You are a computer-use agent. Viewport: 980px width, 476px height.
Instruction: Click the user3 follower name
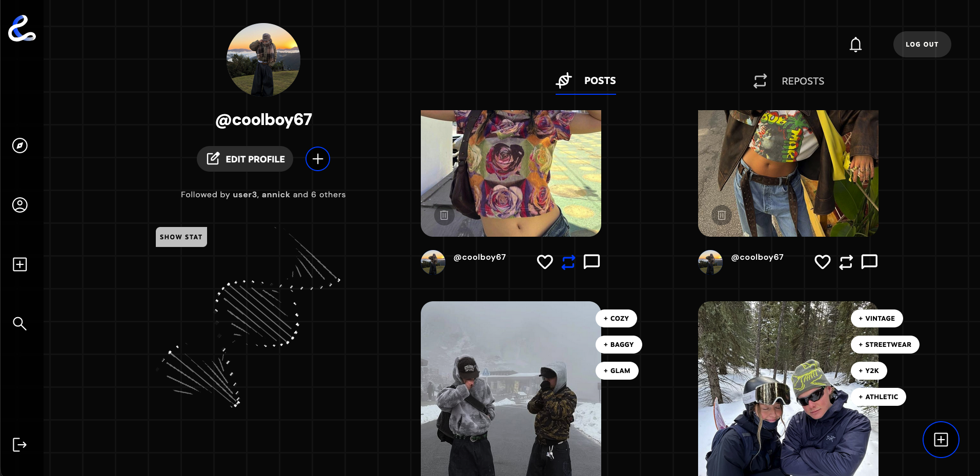tap(245, 195)
